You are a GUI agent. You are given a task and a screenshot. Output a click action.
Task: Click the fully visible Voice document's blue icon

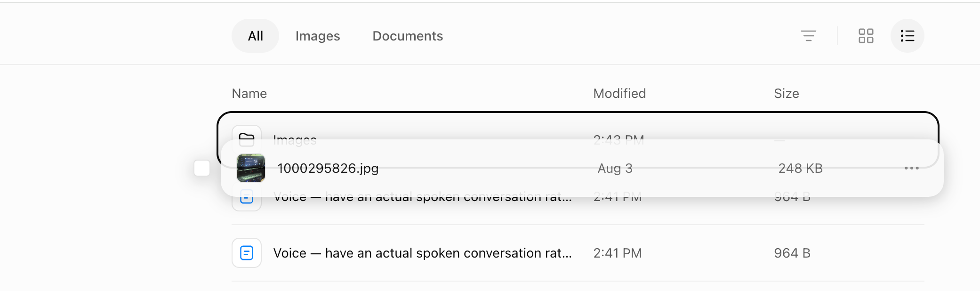247,253
